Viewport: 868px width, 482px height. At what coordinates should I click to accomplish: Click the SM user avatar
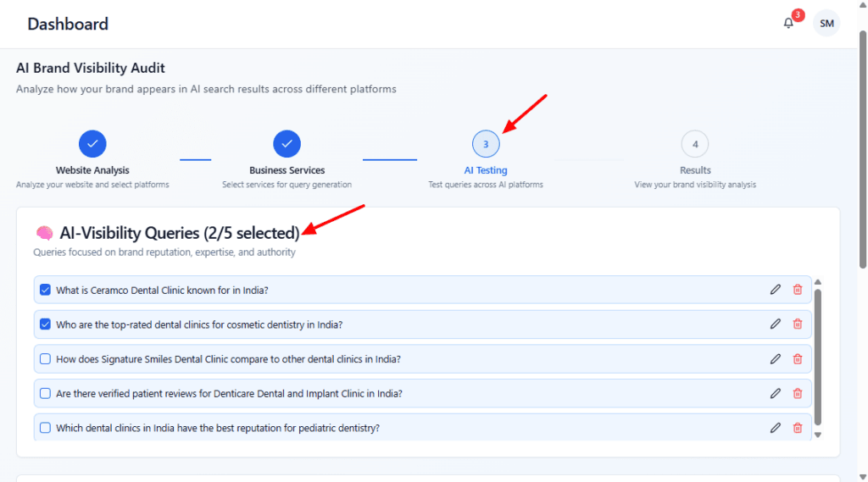(826, 24)
